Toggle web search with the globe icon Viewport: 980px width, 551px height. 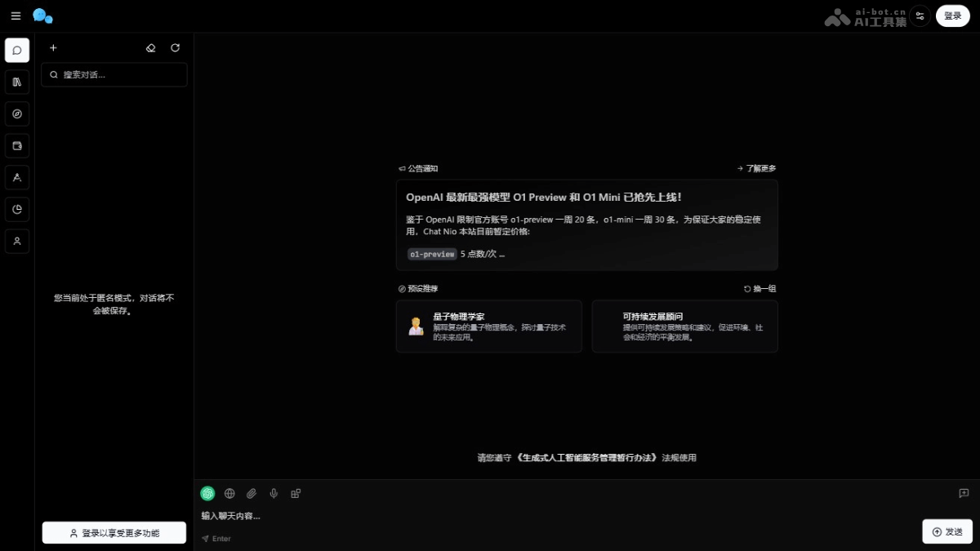pyautogui.click(x=229, y=493)
